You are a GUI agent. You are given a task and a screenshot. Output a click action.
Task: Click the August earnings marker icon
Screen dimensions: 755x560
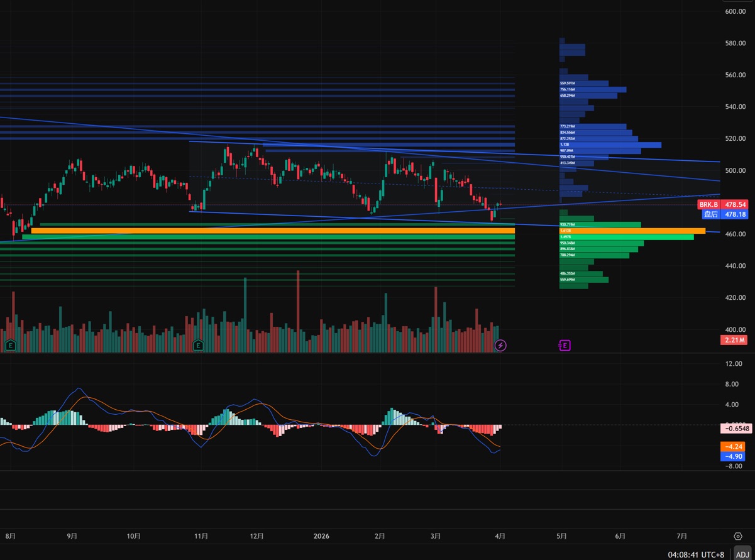[11, 345]
